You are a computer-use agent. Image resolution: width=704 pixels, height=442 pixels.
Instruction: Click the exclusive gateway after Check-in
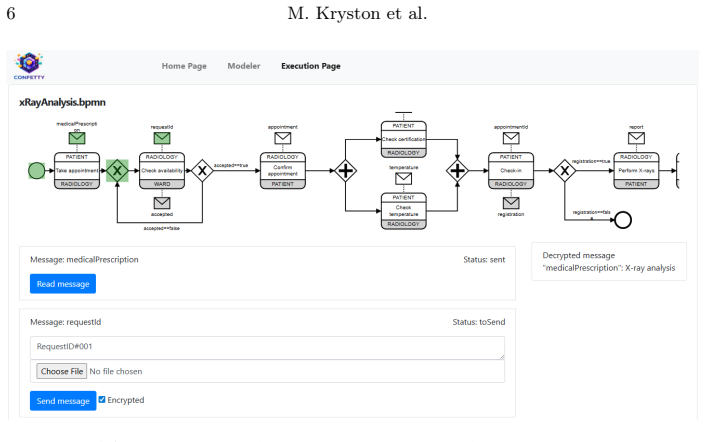[564, 171]
